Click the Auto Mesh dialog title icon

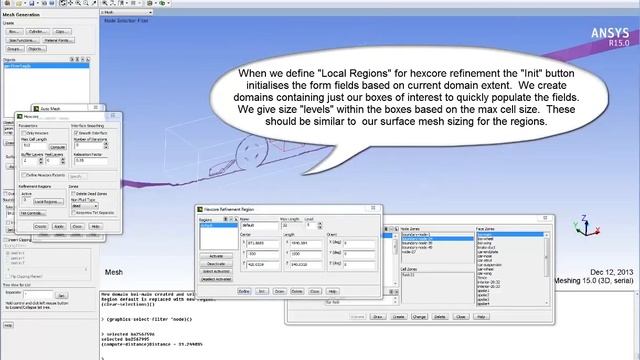pos(36,109)
